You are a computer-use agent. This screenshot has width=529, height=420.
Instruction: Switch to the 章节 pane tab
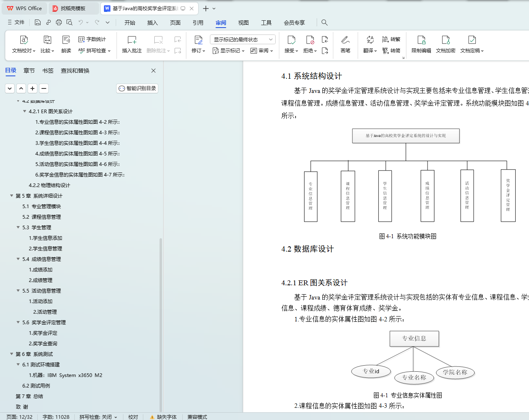click(x=29, y=71)
